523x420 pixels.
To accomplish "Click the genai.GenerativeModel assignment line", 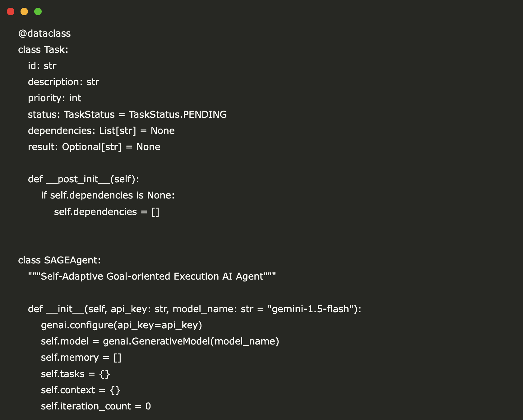I will pyautogui.click(x=160, y=341).
